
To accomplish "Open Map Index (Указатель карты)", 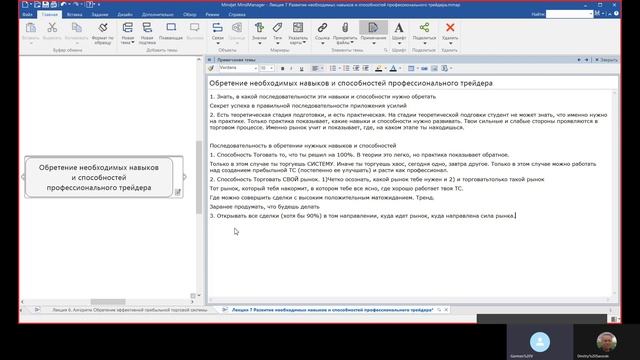I will (298, 28).
